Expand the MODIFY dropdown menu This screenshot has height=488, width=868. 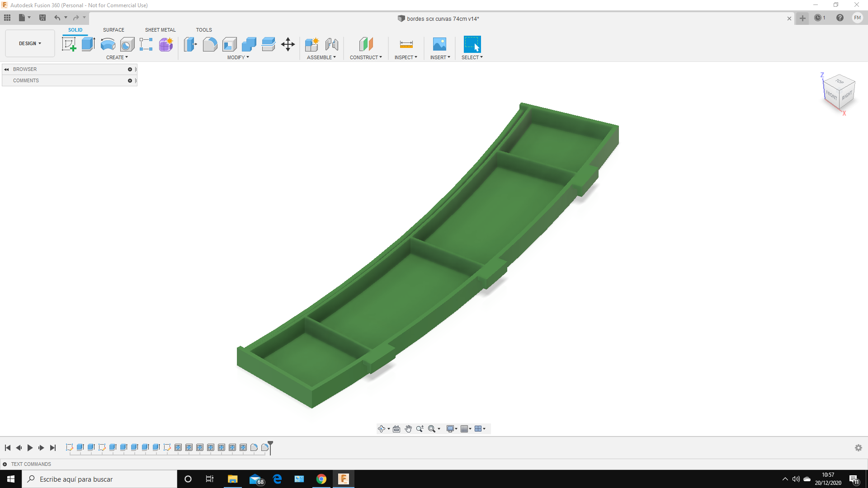(x=238, y=57)
